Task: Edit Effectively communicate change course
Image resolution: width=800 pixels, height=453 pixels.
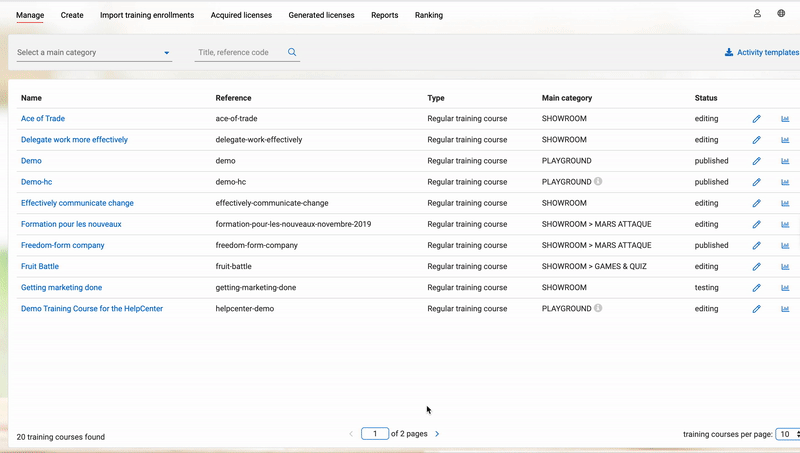Action: 756,203
